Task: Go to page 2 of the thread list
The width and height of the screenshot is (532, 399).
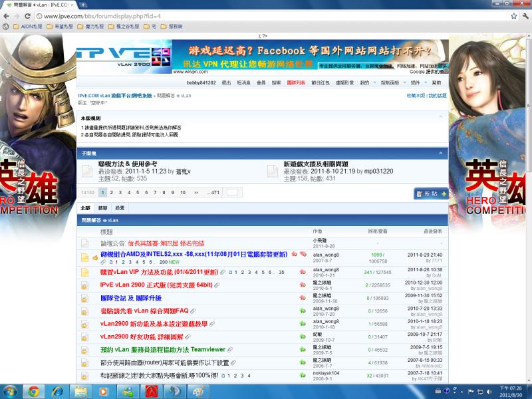Action: [x=112, y=192]
